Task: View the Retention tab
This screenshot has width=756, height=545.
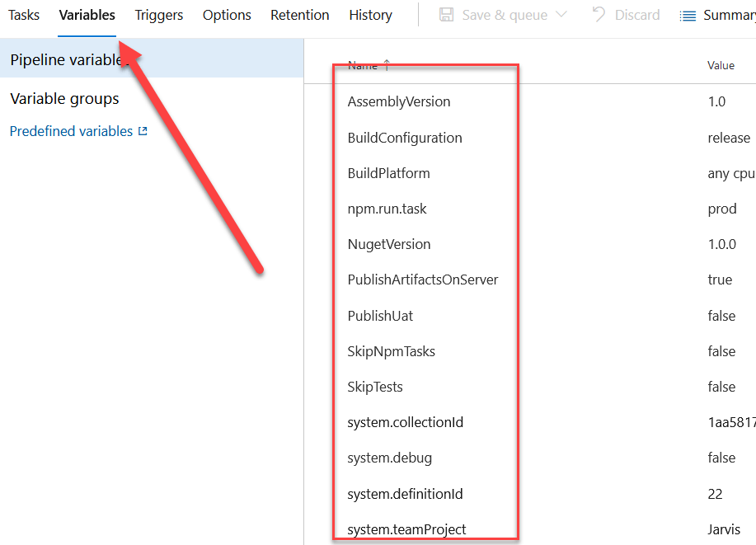Action: [299, 14]
